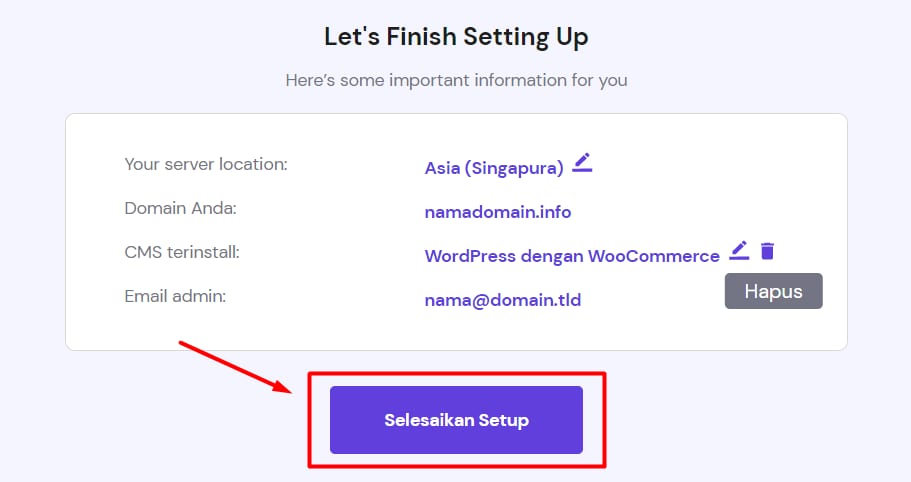Screen dimensions: 911x482
Task: Click the "Domain Anda:" label
Action: (180, 208)
